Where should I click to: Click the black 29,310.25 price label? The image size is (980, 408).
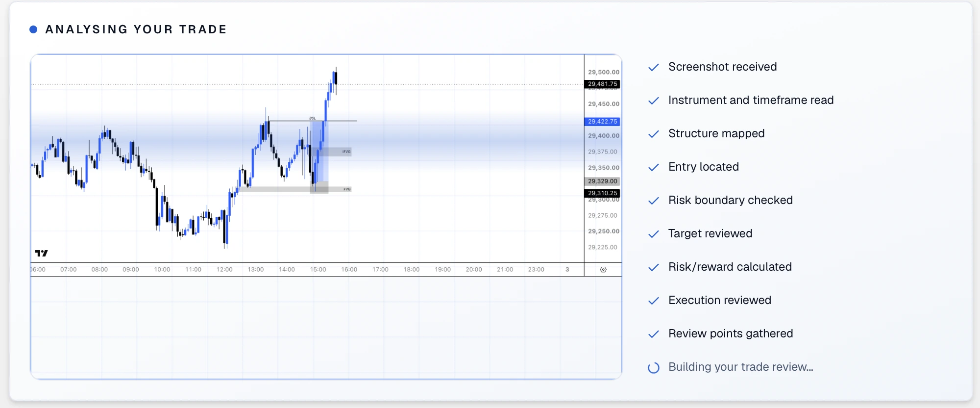(602, 193)
